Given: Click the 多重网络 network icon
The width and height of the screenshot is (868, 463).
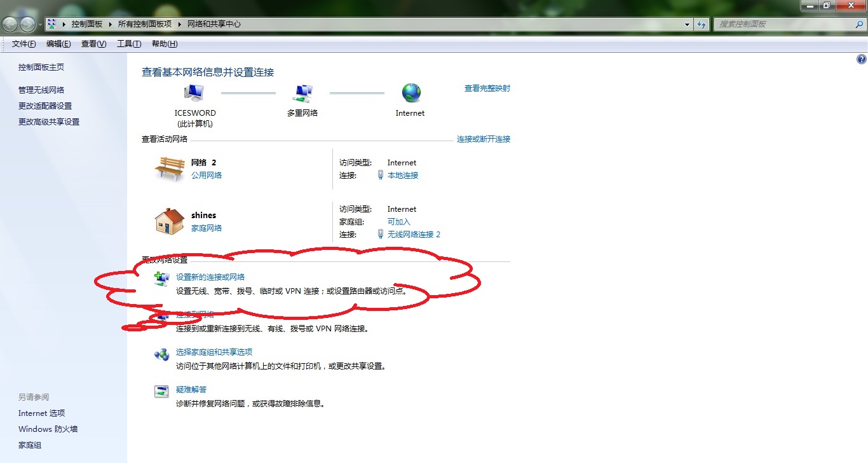Looking at the screenshot, I should [x=302, y=93].
